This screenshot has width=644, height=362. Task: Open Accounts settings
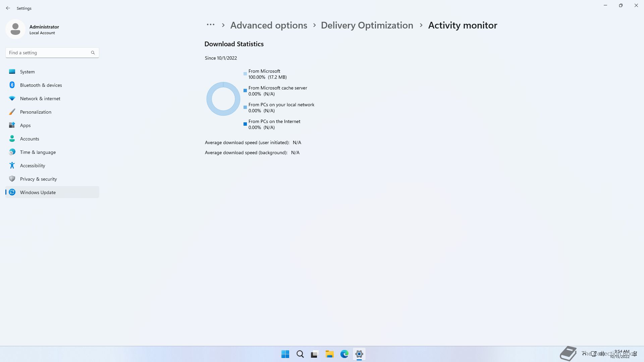pyautogui.click(x=30, y=139)
